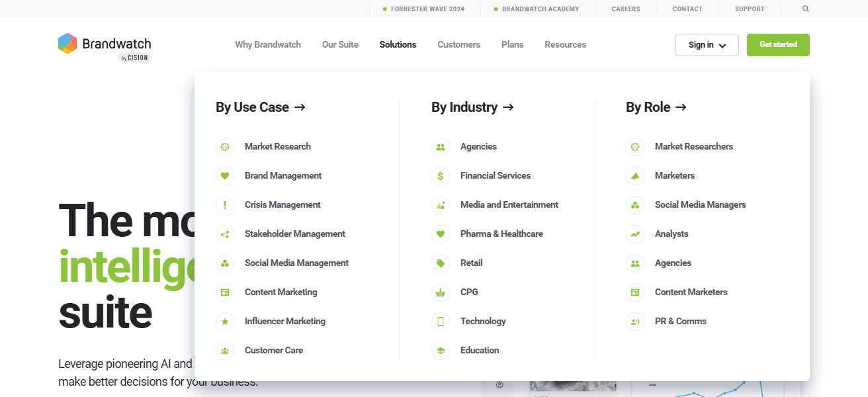Select Market Researchers role text

click(694, 147)
